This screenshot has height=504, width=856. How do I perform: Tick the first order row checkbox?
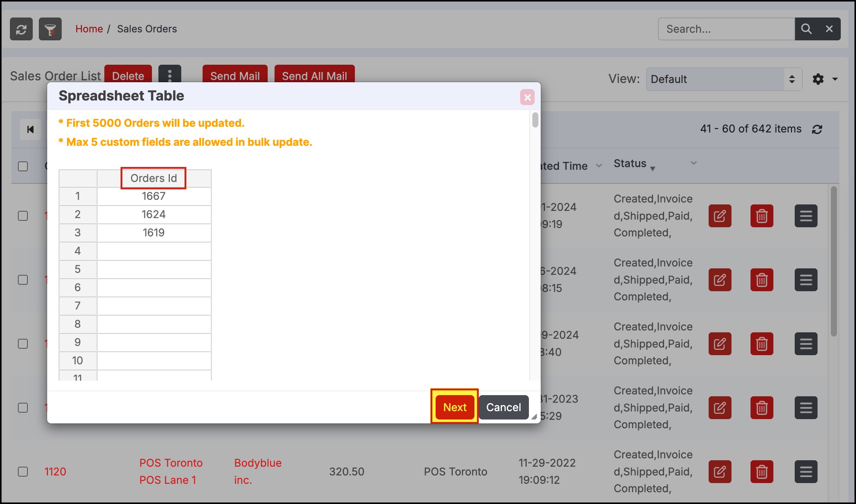pos(23,216)
